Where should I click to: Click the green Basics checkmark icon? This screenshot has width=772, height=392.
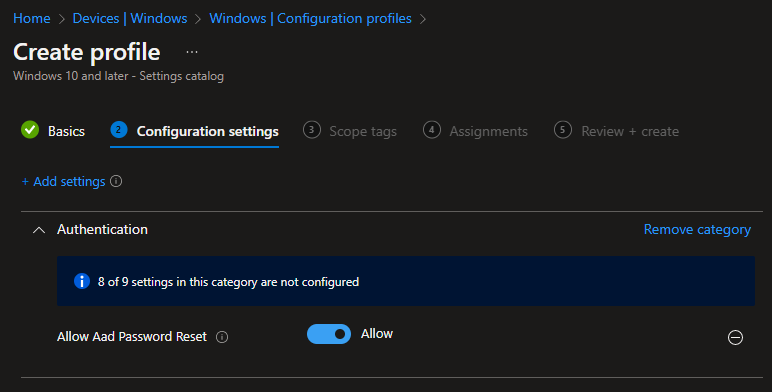30,130
